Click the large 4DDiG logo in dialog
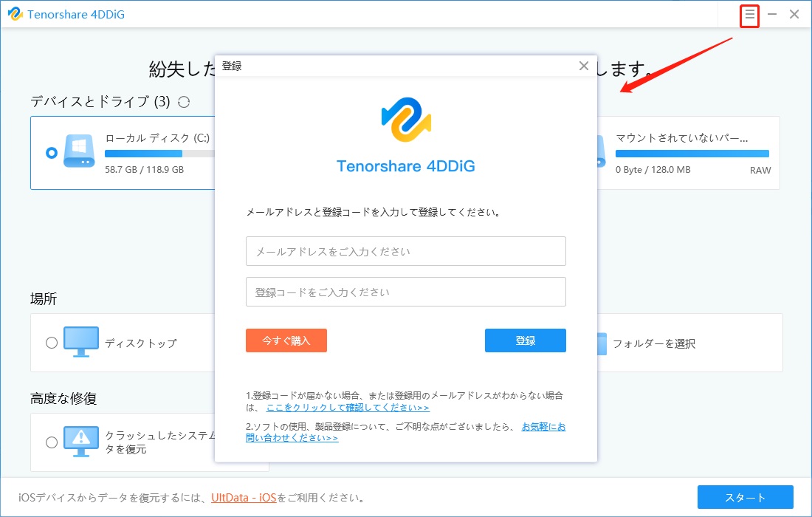The image size is (812, 517). (406, 120)
